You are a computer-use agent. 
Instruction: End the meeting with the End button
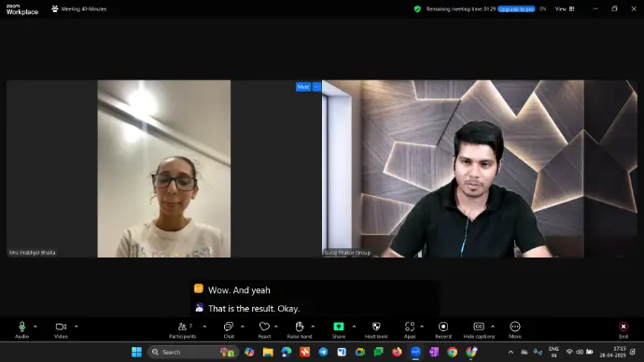(623, 329)
